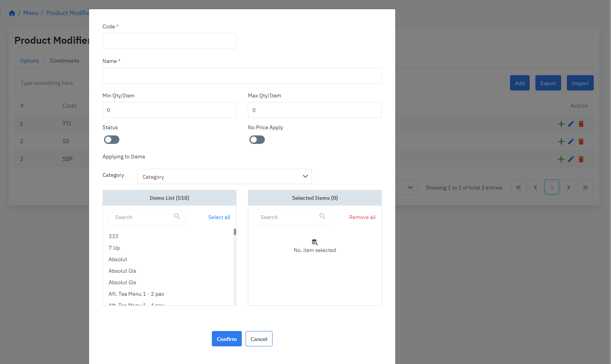Turn on the No Price Apply toggle

[x=257, y=140]
